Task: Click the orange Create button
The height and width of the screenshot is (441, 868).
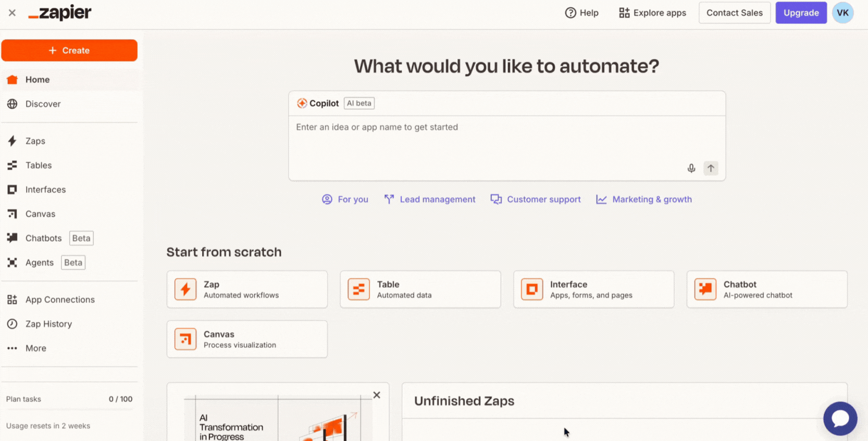Action: pos(69,51)
